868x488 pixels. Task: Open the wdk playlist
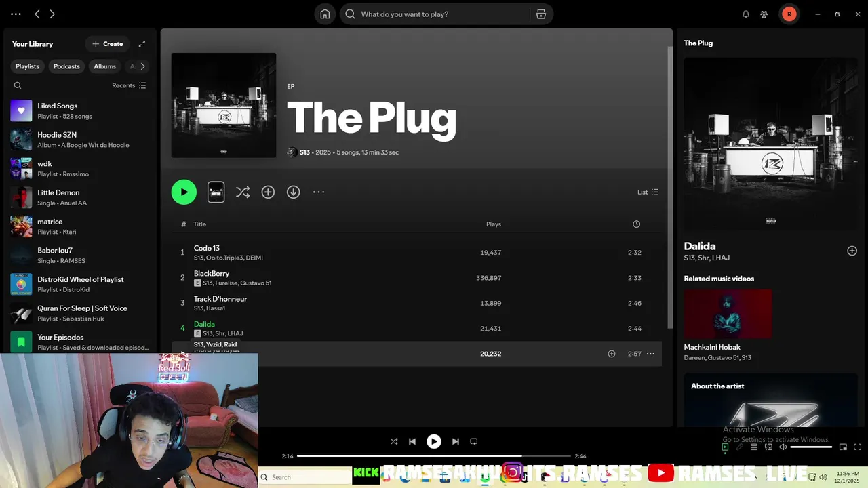click(80, 168)
